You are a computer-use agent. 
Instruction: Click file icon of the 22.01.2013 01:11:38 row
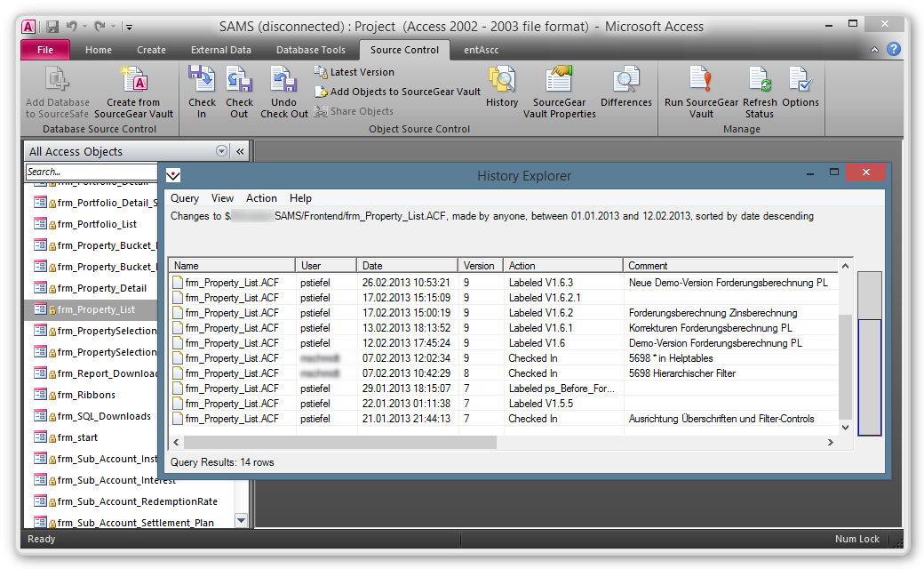click(x=178, y=404)
